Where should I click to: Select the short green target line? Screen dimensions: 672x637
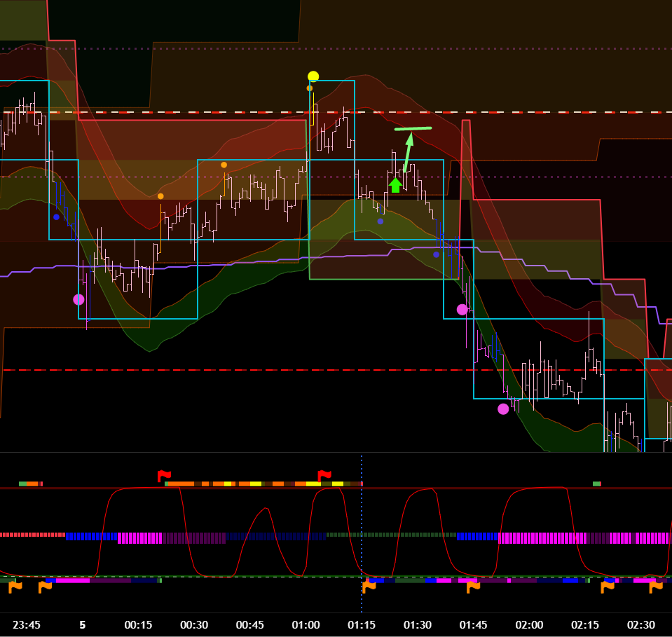413,128
